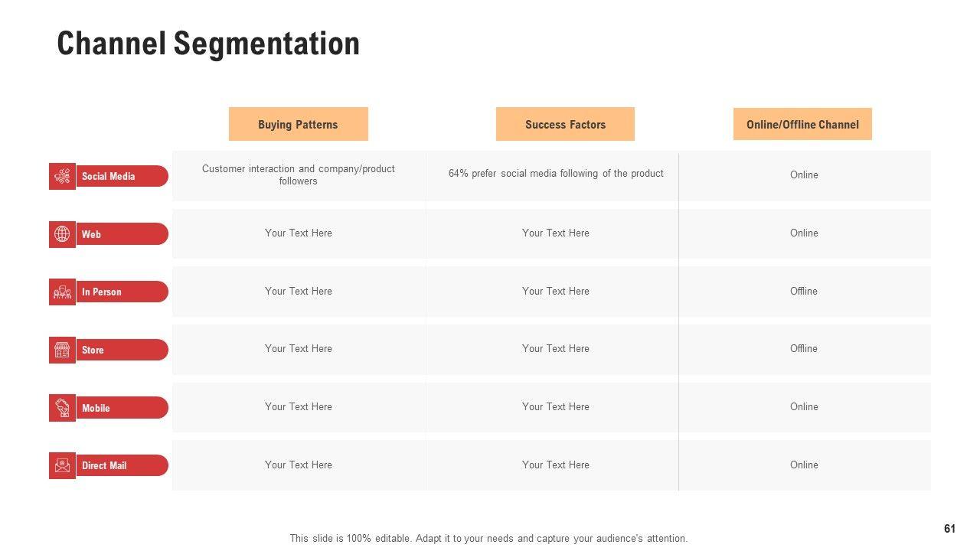Click the Mobile phone icon
Image resolution: width=980 pixels, height=551 pixels.
(x=62, y=408)
